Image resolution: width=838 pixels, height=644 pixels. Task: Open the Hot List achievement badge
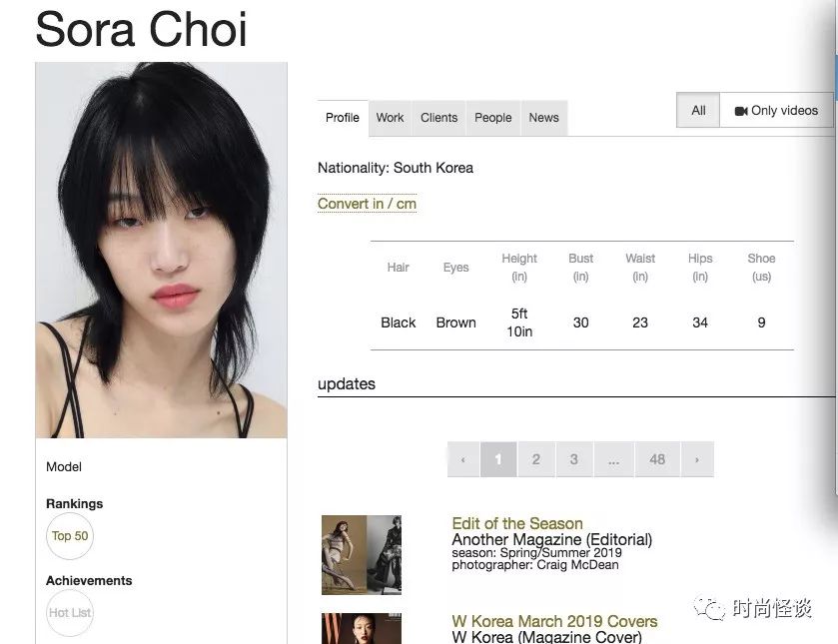(x=70, y=612)
